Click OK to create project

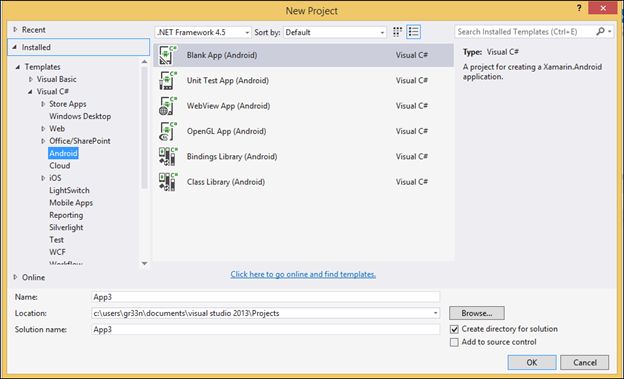(x=532, y=362)
